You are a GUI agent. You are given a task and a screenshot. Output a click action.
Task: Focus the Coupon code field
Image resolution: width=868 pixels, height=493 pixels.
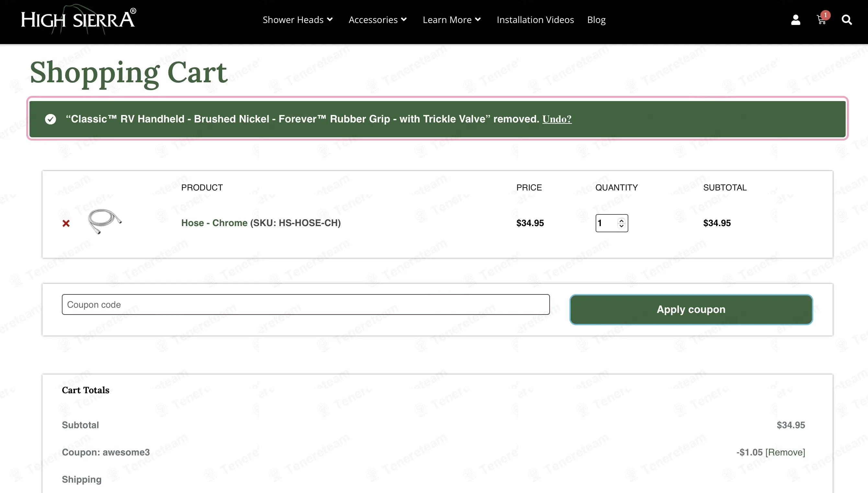pyautogui.click(x=306, y=304)
